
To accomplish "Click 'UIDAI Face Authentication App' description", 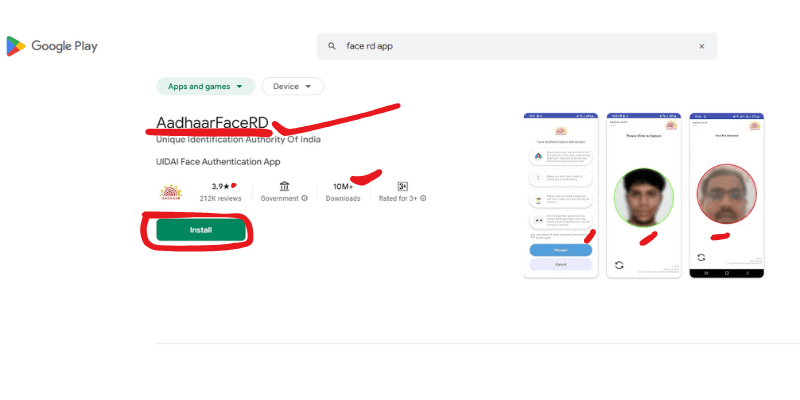I will (x=218, y=162).
